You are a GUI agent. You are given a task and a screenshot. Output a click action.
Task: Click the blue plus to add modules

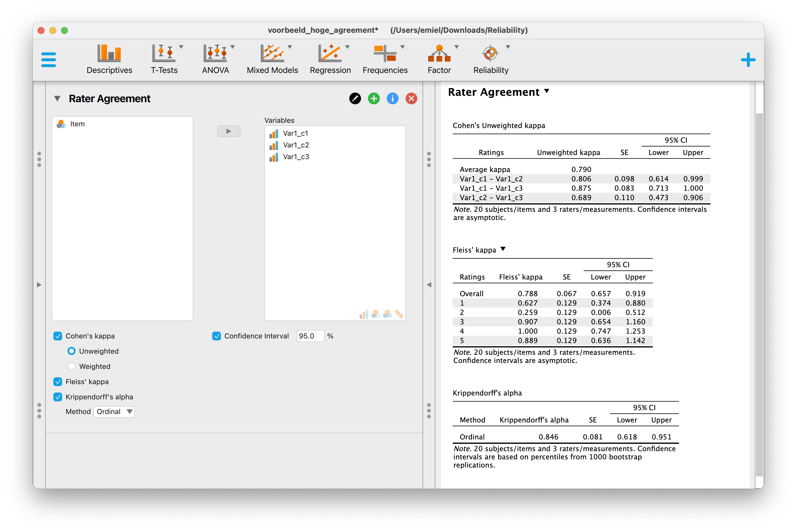point(748,59)
